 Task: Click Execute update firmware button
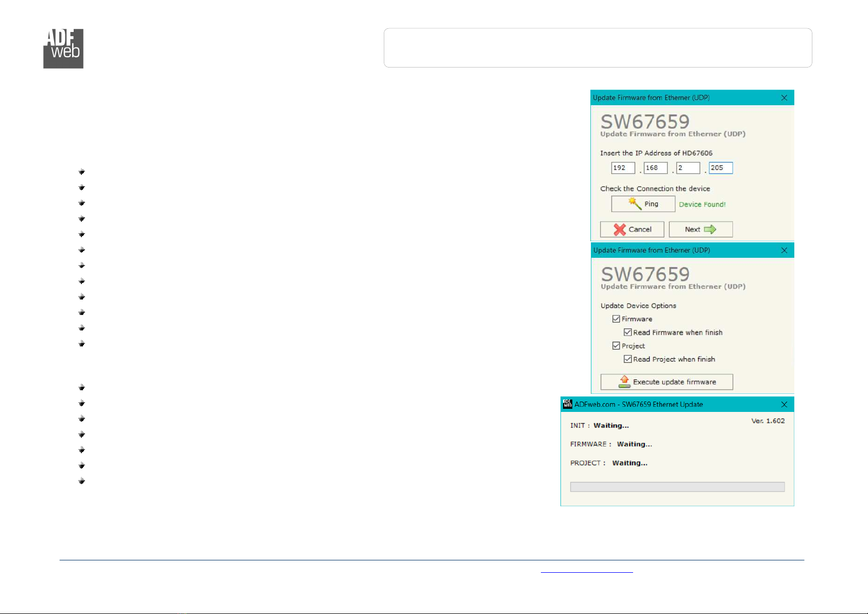[667, 382]
